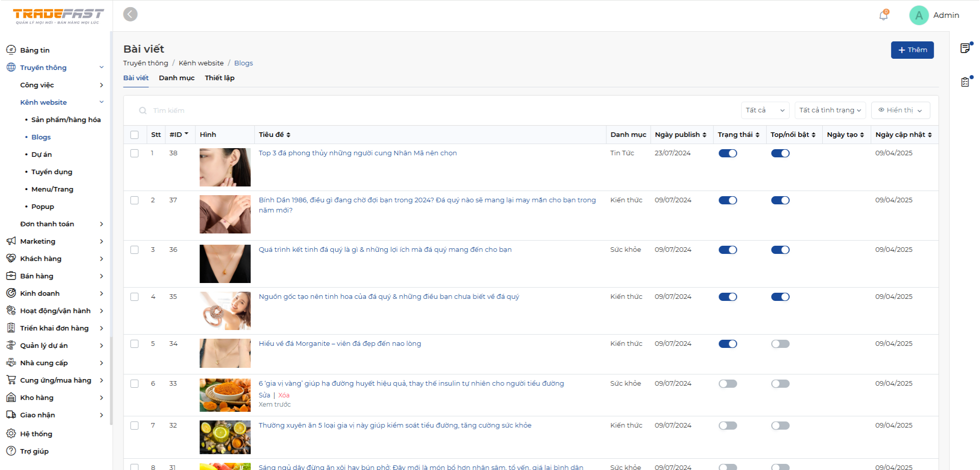Image resolution: width=980 pixels, height=470 pixels.
Task: Tick checkbox for post ID 36
Action: (x=134, y=250)
